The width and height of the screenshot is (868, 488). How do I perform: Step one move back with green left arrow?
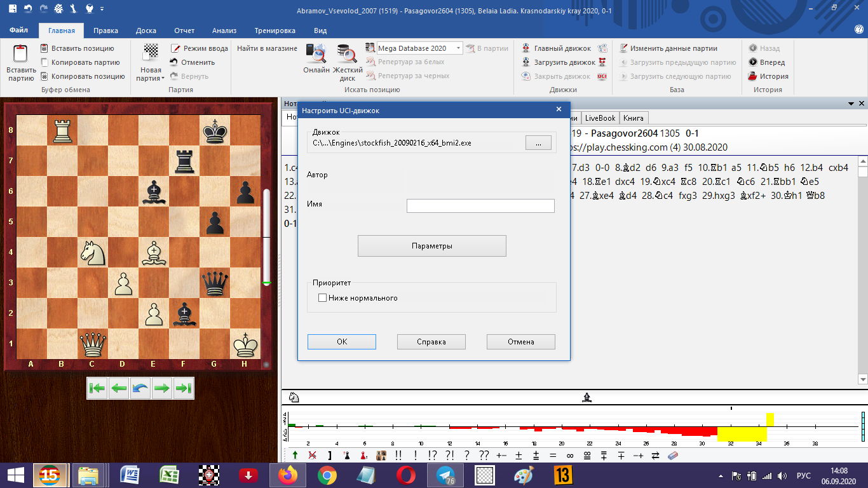click(119, 388)
